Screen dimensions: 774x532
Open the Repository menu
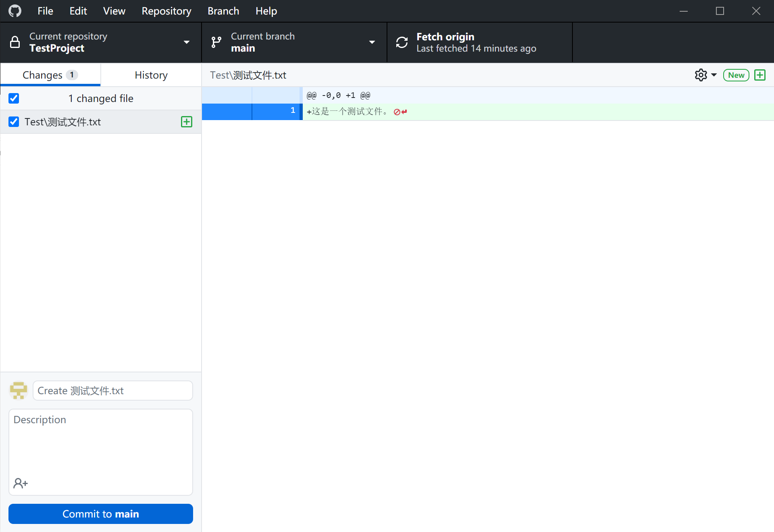166,11
